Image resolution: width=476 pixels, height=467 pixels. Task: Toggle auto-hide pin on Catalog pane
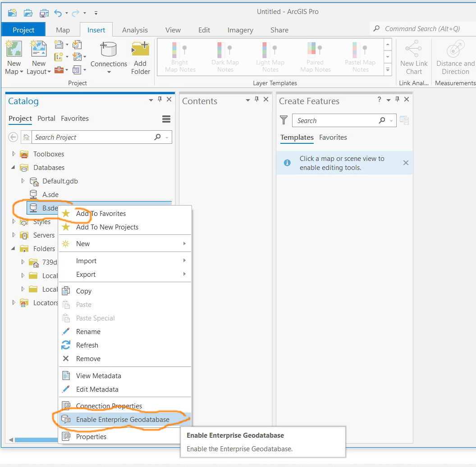[x=160, y=99]
